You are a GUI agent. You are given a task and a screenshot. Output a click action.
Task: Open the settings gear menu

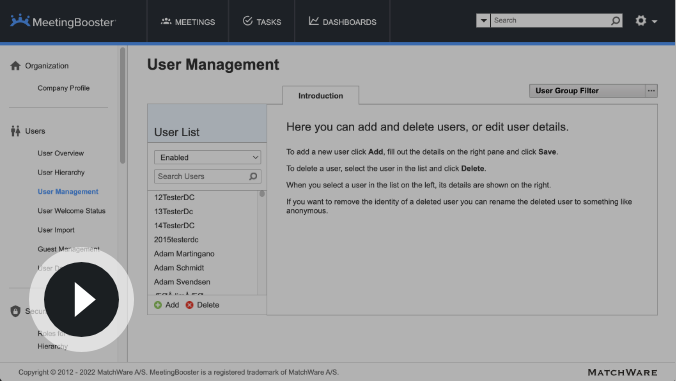(645, 21)
